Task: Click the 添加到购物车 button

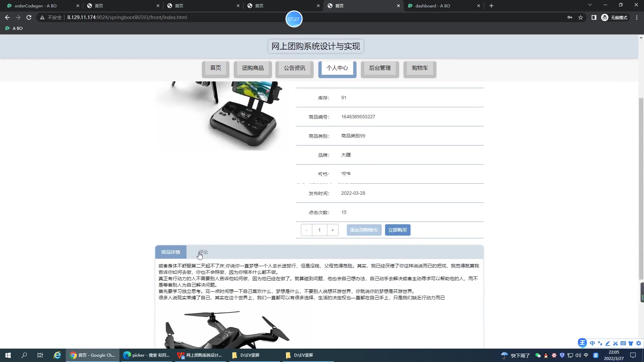Action: tap(364, 230)
